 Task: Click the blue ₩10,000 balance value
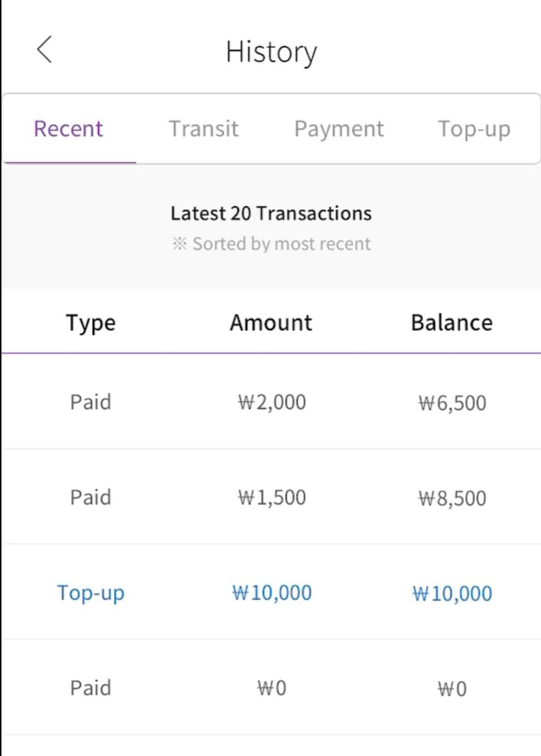pos(452,593)
